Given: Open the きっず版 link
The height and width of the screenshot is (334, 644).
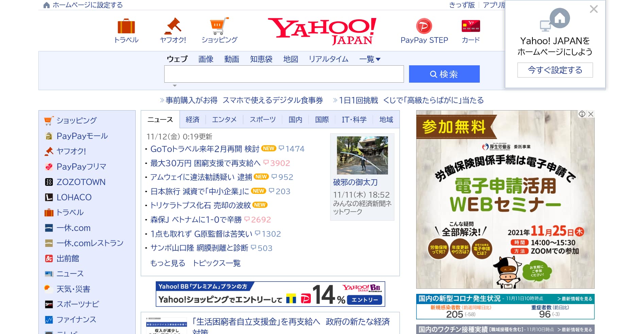Looking at the screenshot, I should pyautogui.click(x=462, y=5).
